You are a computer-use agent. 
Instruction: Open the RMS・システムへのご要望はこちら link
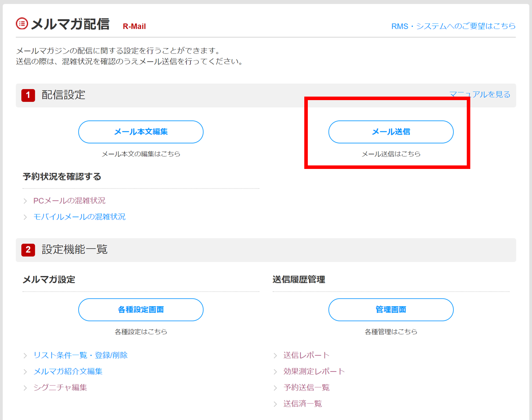tap(453, 26)
